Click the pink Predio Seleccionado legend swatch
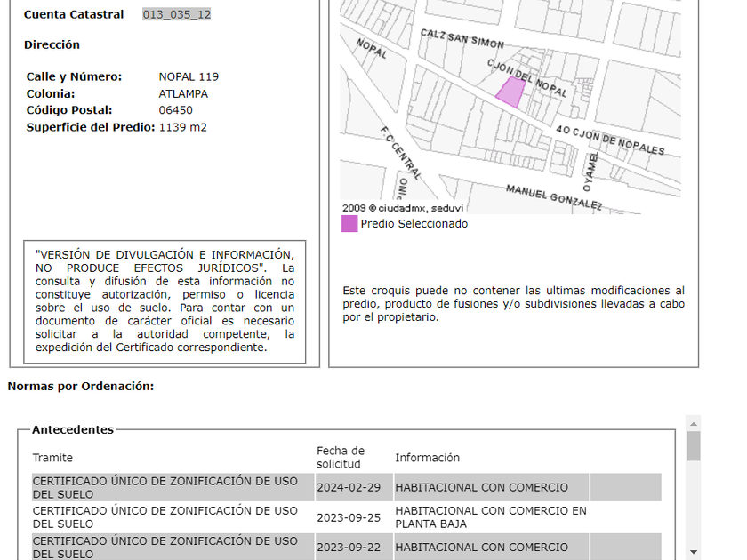 click(349, 224)
